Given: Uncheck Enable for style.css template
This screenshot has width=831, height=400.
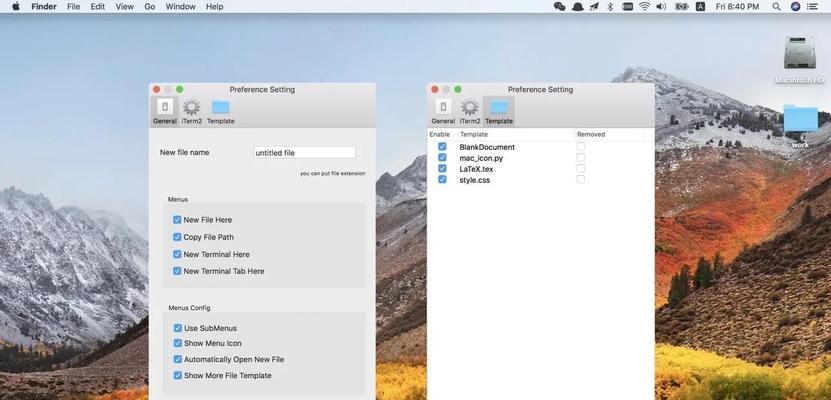Looking at the screenshot, I should coord(442,180).
